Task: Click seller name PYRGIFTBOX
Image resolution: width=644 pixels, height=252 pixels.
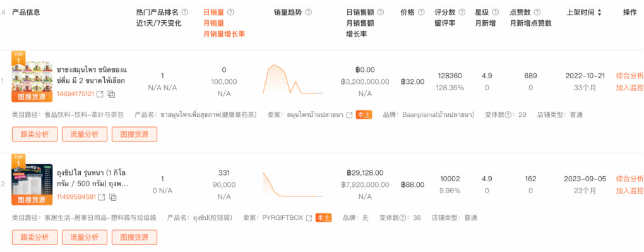Action: coord(283,218)
